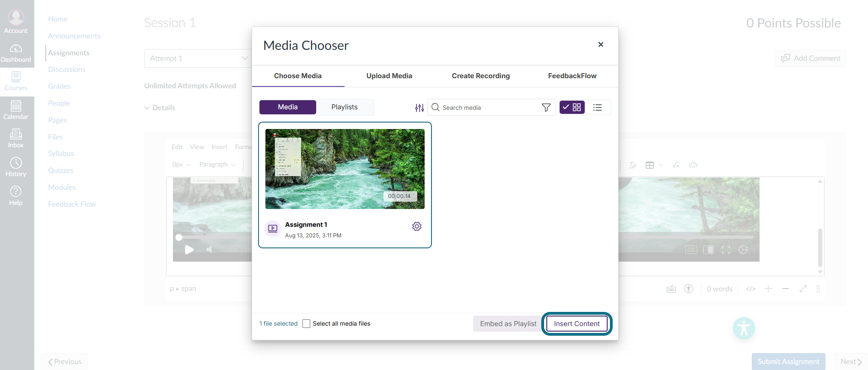Click Submit Assignment button
The height and width of the screenshot is (370, 868).
point(788,362)
